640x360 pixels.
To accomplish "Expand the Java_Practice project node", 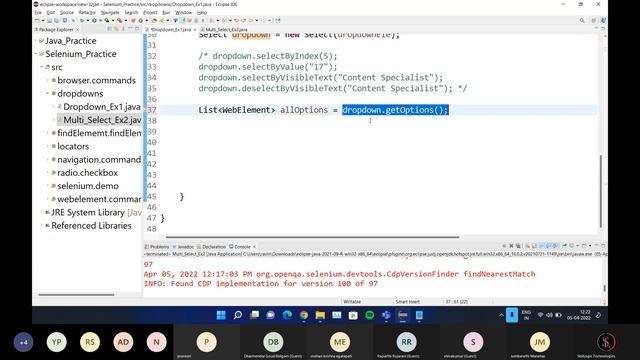I will tap(36, 41).
